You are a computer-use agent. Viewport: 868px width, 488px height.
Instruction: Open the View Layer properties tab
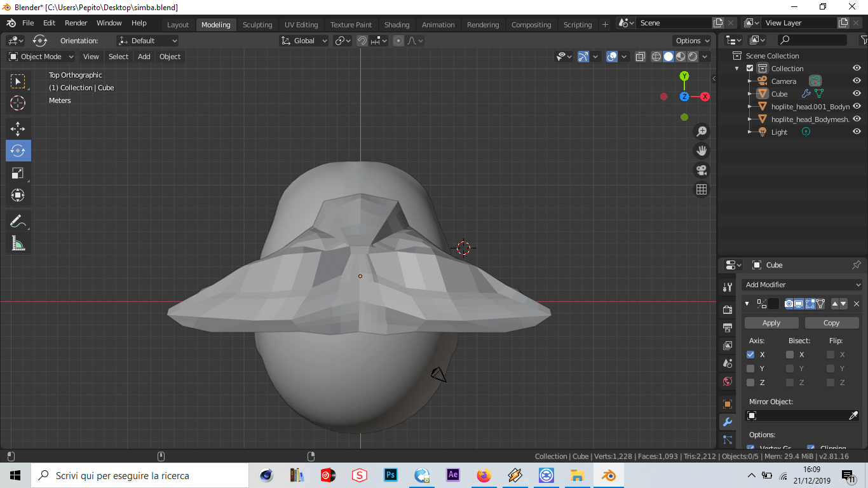coord(728,346)
